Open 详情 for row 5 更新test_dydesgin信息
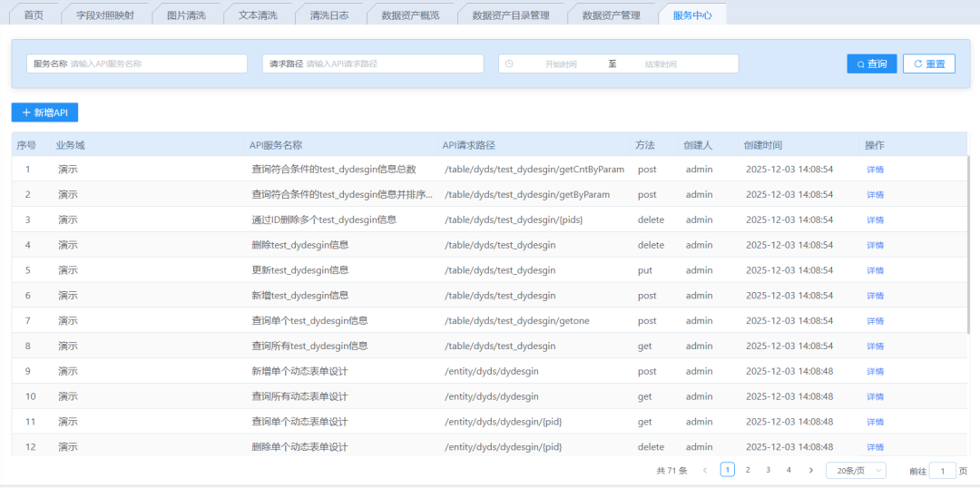The image size is (980, 488). coord(875,270)
